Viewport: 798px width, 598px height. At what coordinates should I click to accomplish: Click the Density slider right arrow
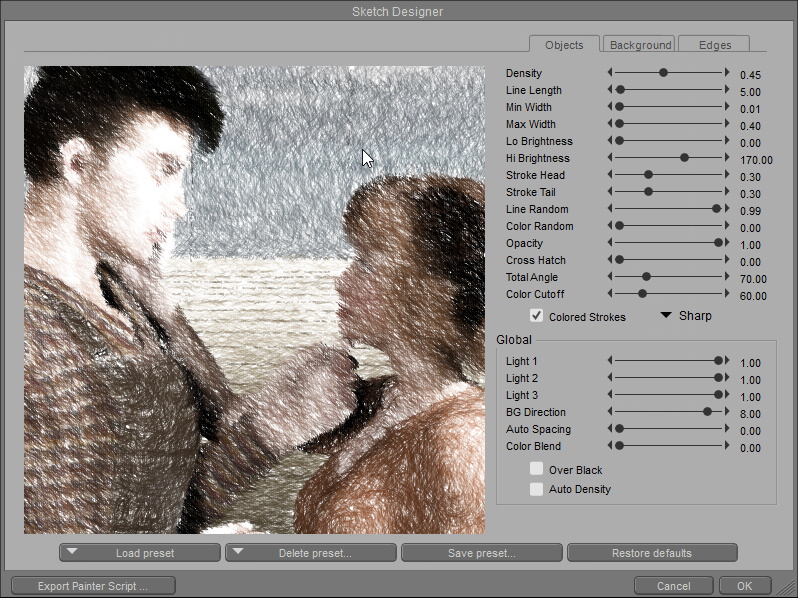pos(727,73)
